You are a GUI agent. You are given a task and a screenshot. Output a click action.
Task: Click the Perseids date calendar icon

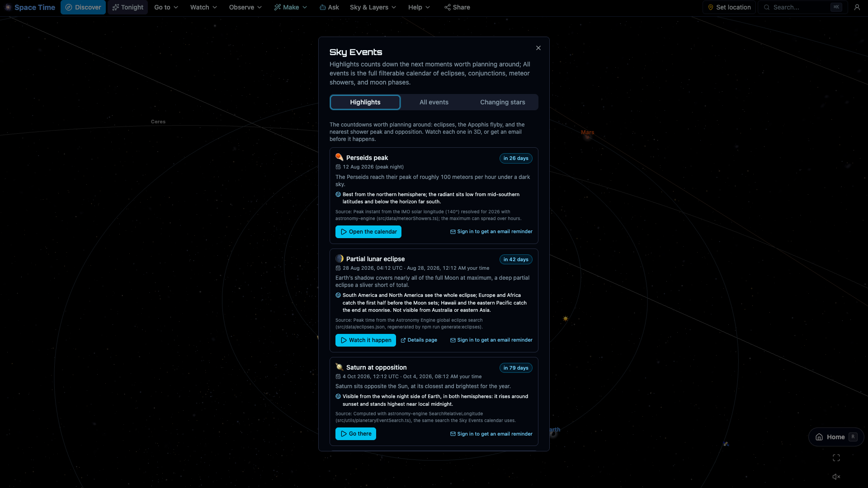coord(338,167)
